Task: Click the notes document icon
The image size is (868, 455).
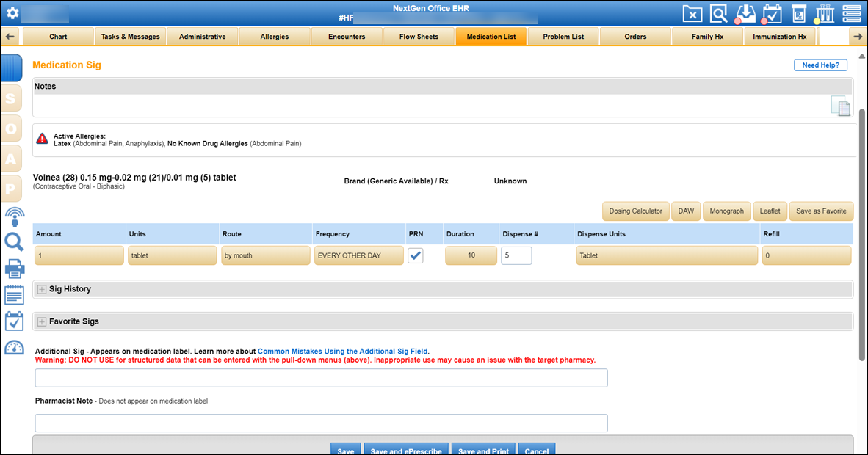Action: coord(840,106)
